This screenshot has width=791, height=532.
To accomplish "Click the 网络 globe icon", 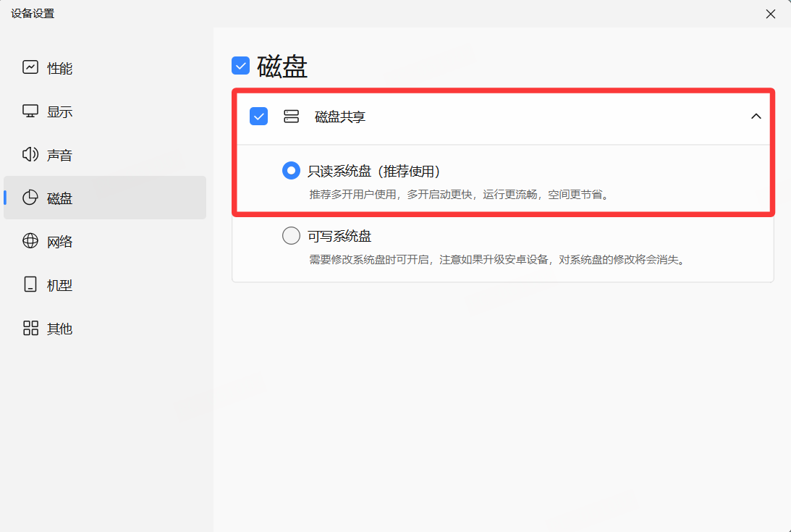I will coord(30,242).
